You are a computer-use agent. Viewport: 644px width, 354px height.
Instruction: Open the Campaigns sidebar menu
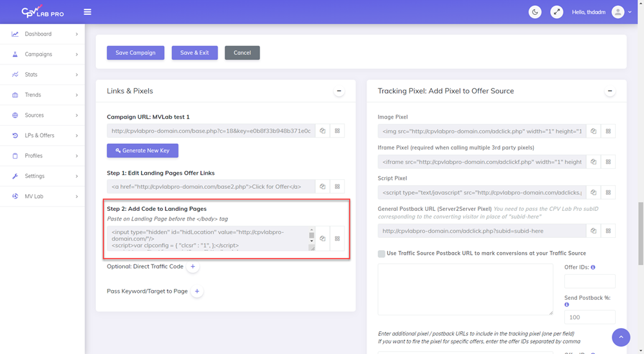tap(43, 54)
